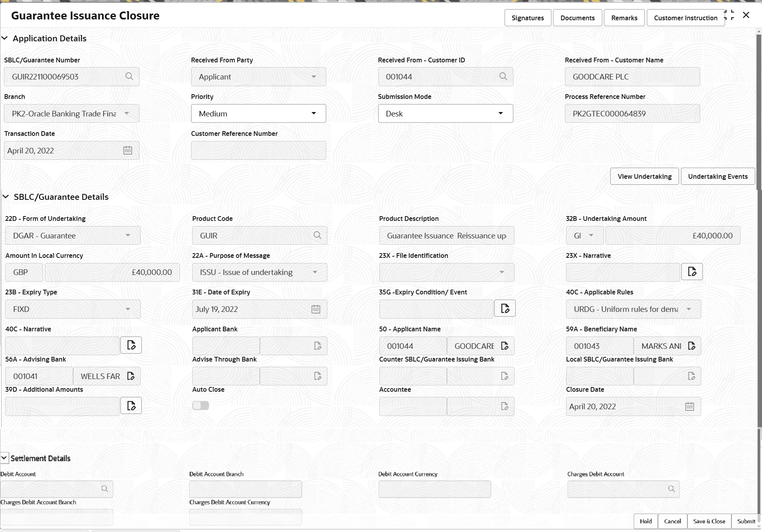Open 23B Expiry Type dropdown

pos(73,309)
